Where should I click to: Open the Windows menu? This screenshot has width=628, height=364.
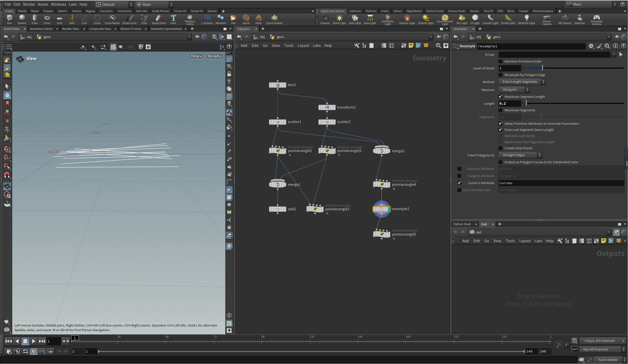(58, 4)
